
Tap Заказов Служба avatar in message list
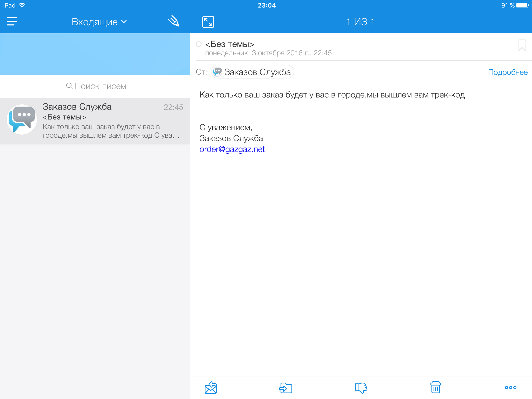pos(22,119)
